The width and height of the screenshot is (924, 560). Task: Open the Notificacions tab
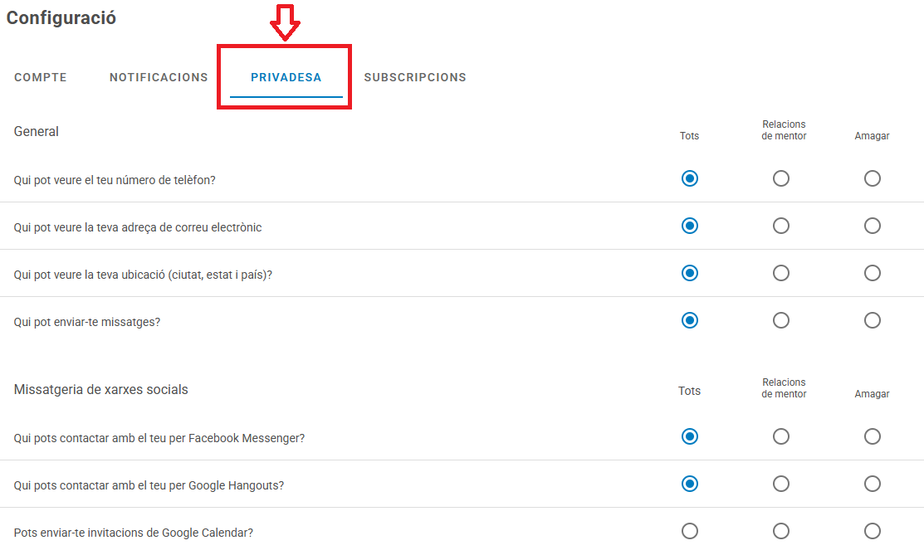(159, 77)
